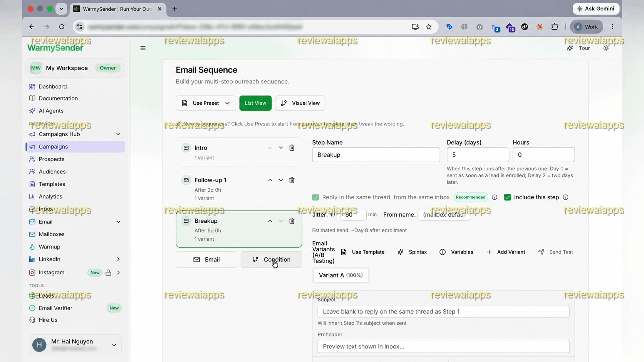Uncheck Include this step checkbox

(x=507, y=197)
